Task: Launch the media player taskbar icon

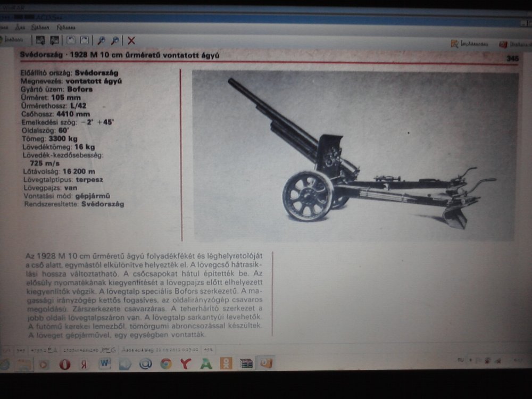Action: 44,365
